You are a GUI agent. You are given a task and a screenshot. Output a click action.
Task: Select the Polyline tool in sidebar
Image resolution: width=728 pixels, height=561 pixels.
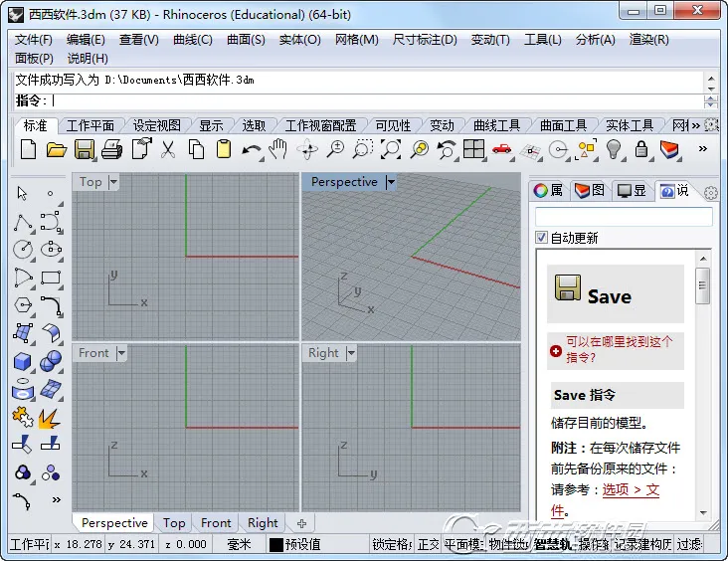(23, 222)
